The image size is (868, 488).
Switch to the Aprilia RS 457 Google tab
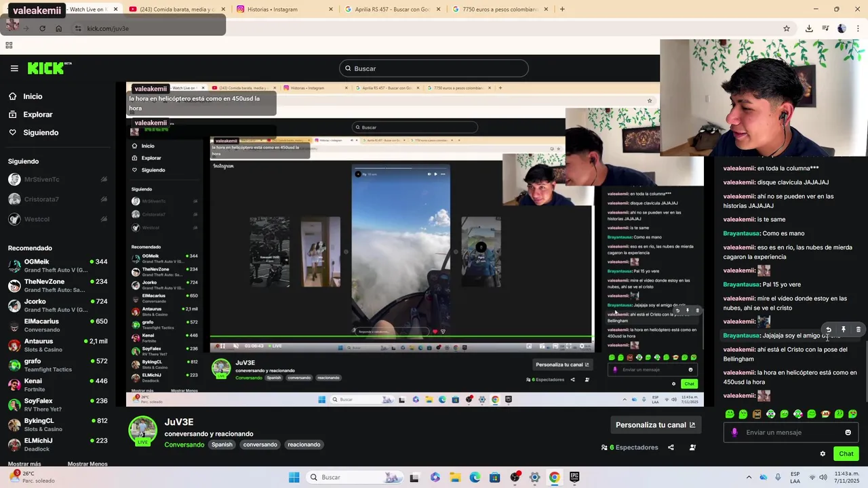(393, 9)
